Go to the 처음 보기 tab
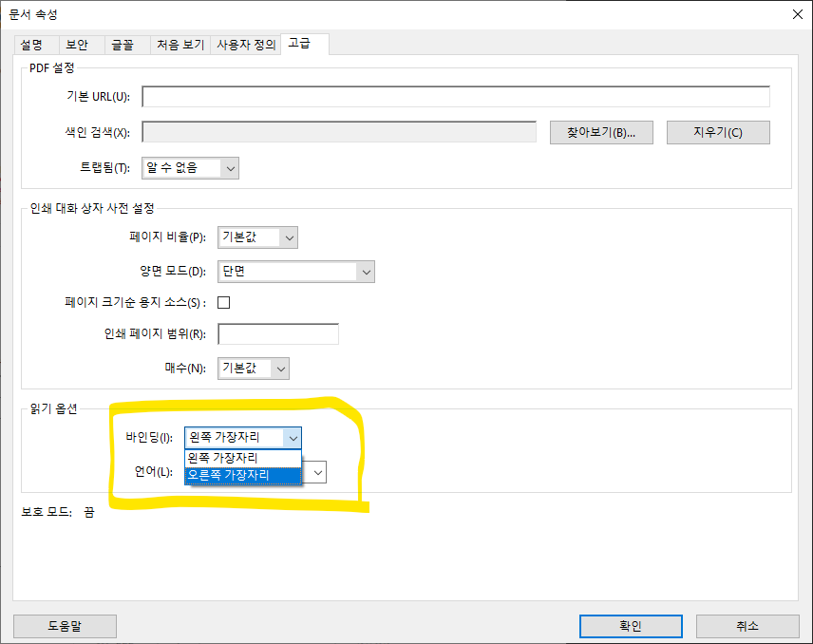Viewport: 813px width, 644px height. pos(180,45)
